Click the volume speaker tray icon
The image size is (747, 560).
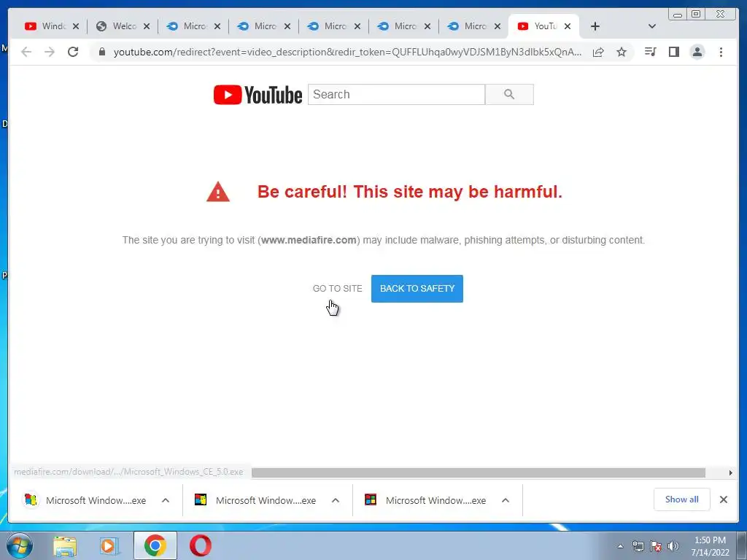673,546
